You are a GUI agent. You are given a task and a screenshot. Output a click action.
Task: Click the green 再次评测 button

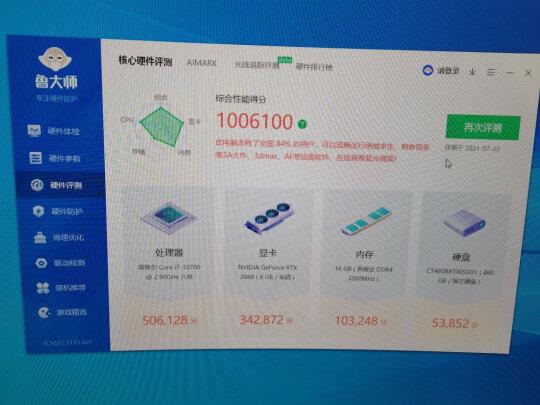coord(483,128)
